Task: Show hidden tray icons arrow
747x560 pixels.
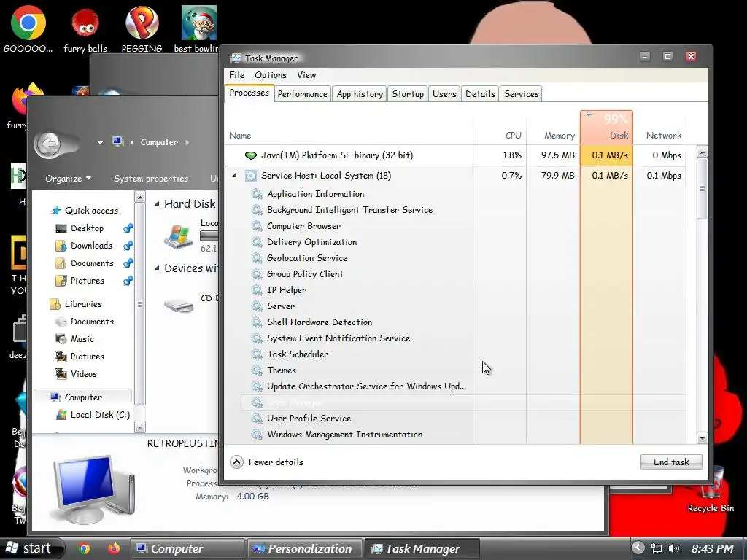Action: [638, 548]
